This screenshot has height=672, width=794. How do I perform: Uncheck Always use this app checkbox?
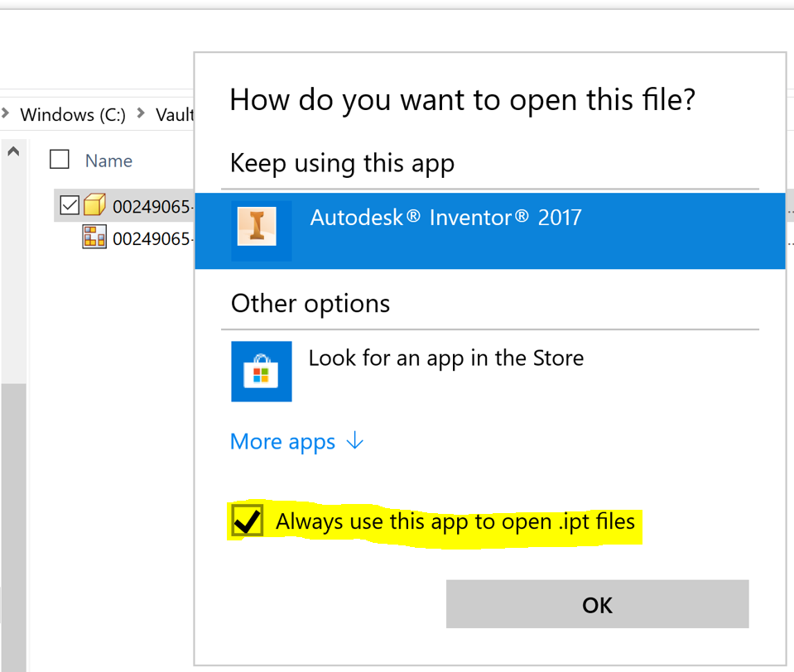coord(248,521)
